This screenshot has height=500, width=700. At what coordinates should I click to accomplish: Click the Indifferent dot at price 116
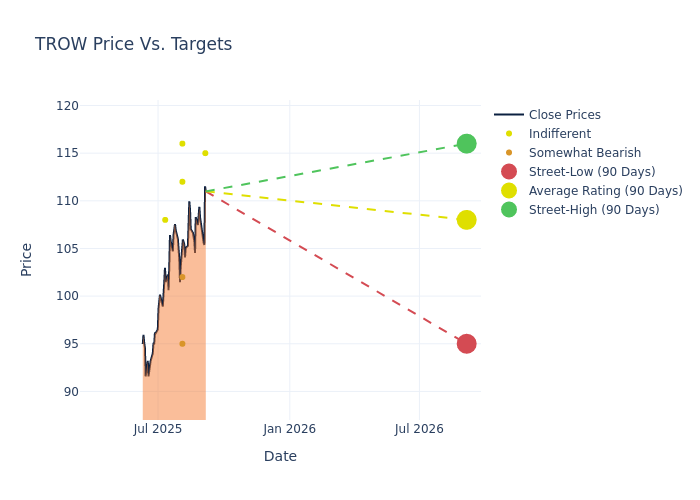182,144
